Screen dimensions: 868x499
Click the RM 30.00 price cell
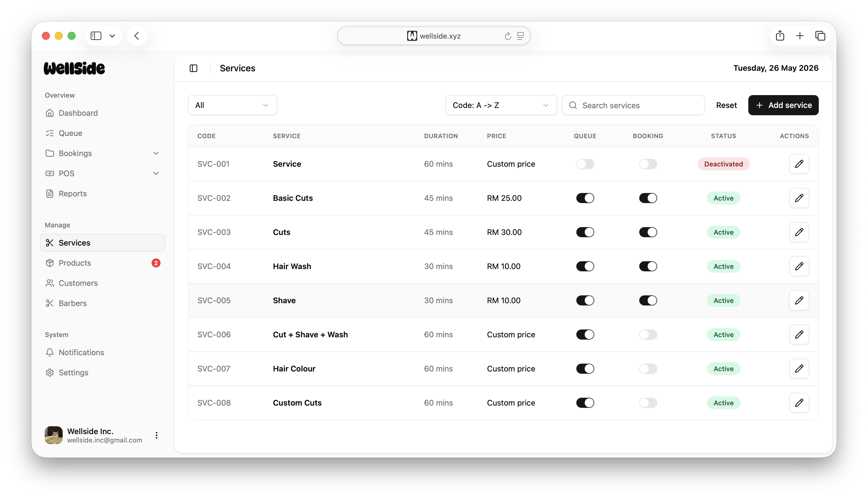pyautogui.click(x=504, y=232)
